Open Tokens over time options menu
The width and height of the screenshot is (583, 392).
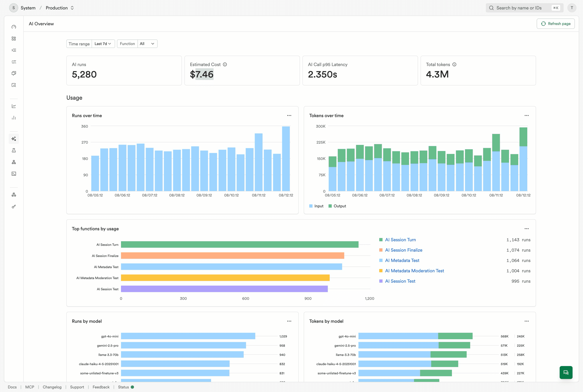pyautogui.click(x=526, y=115)
